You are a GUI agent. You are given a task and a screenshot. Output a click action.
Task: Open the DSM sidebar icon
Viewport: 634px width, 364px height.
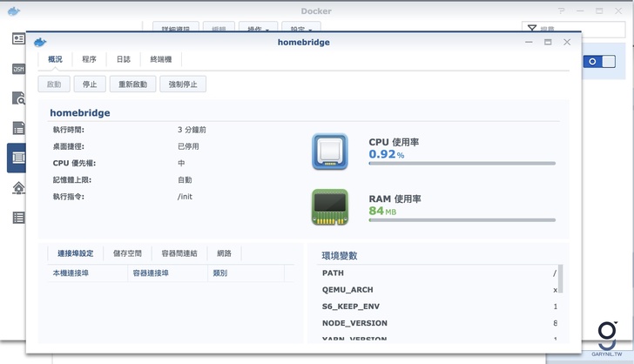18,69
